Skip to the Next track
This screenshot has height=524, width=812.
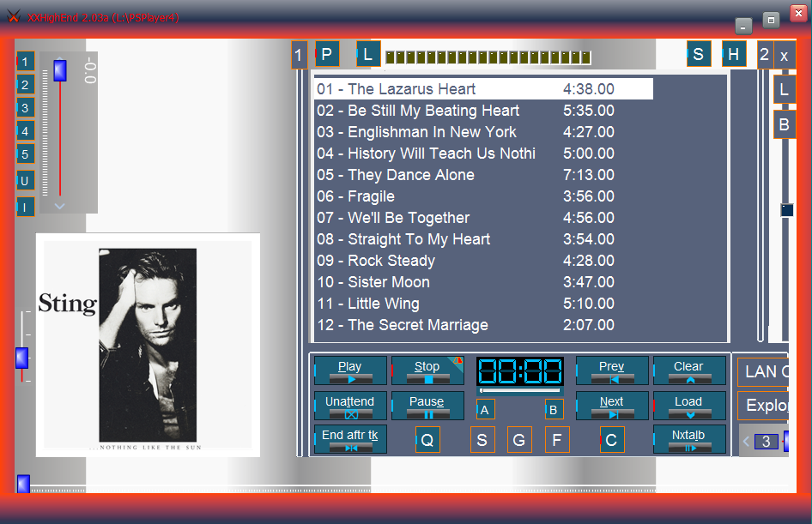(x=612, y=406)
